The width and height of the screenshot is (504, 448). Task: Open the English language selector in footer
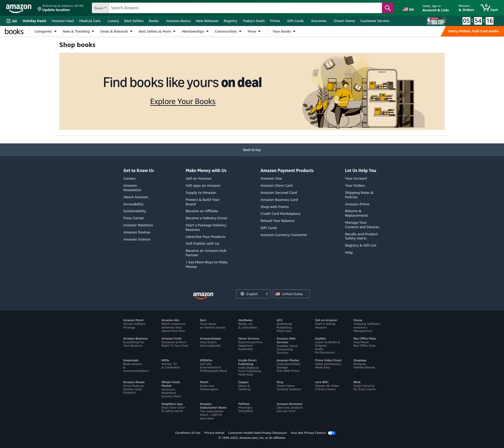point(253,294)
